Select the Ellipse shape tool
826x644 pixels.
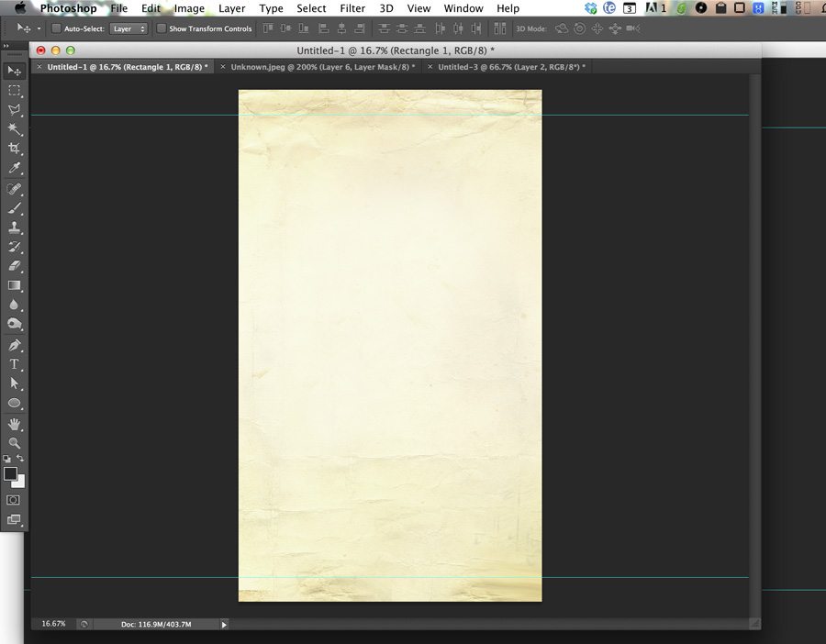[x=14, y=404]
